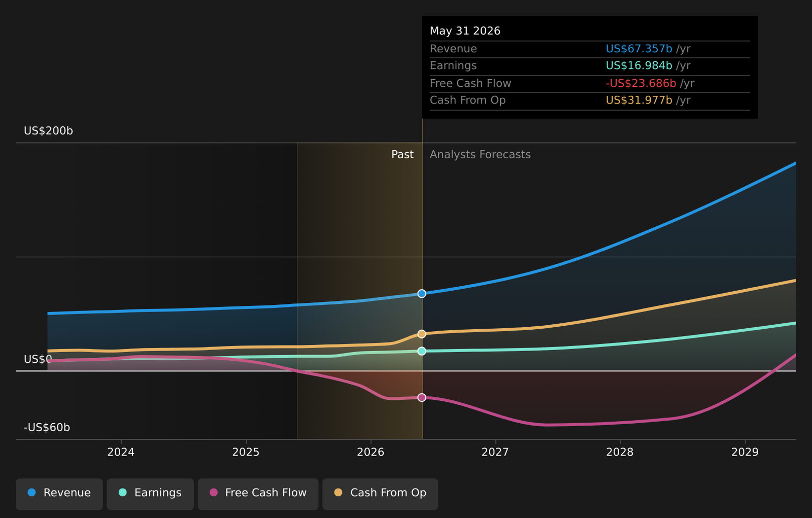
Task: Click the Analysts Forecasts label
Action: coord(480,155)
